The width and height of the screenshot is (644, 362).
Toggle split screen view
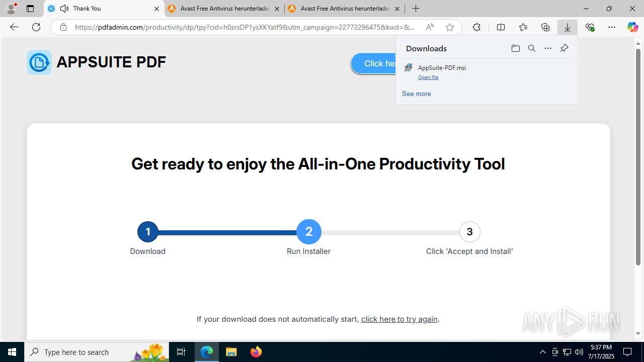pyautogui.click(x=501, y=27)
